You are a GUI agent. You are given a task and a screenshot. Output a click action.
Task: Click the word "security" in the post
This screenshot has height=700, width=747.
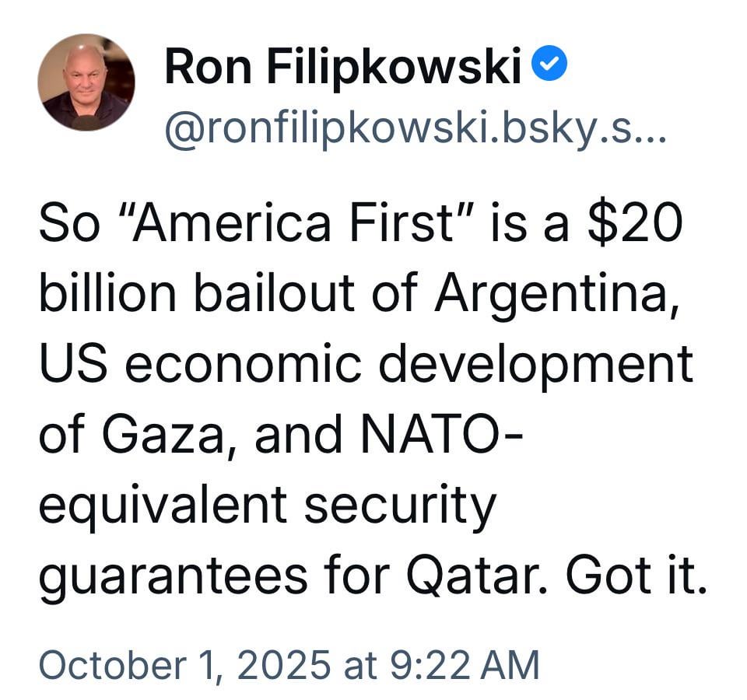tap(399, 507)
